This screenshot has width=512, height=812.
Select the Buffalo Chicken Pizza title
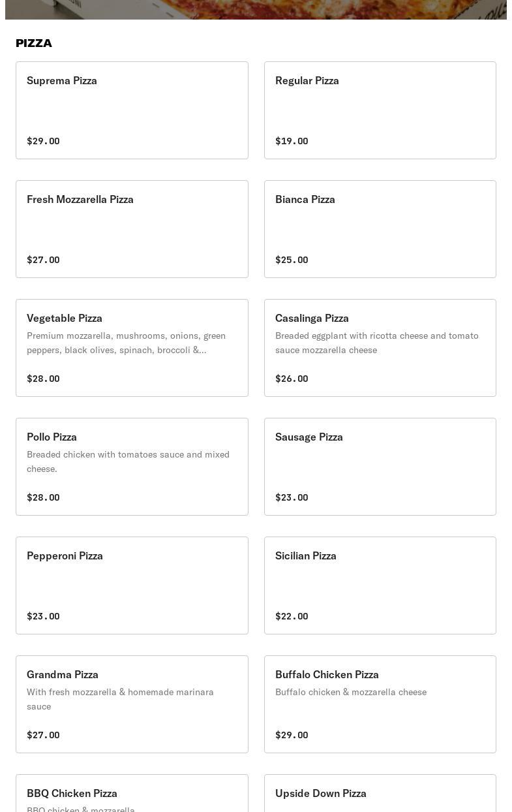[327, 675]
